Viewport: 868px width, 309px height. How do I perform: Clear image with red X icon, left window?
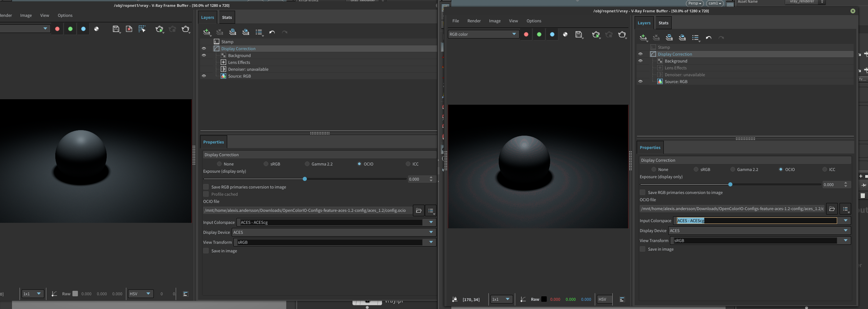click(x=129, y=29)
